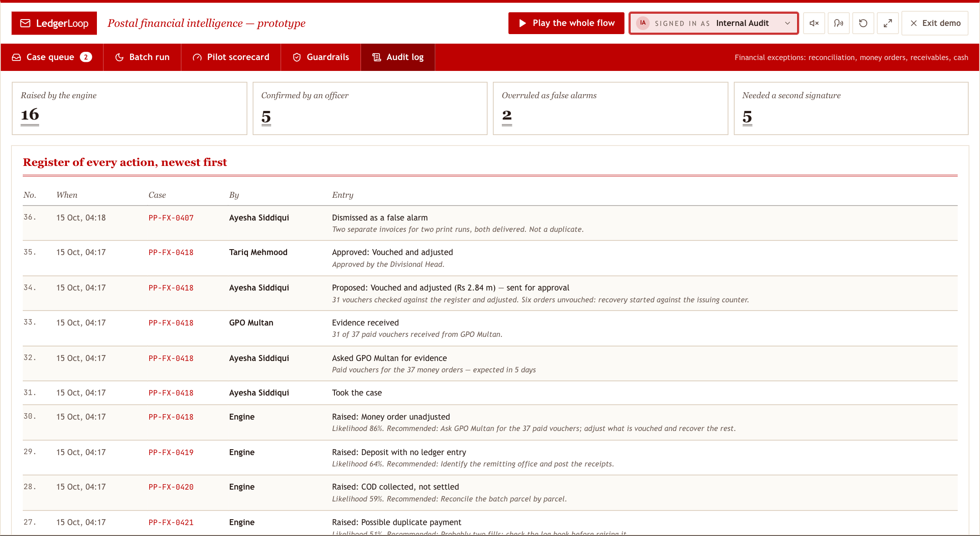Click 'Tariq Mehmood' in the By column
This screenshot has height=536, width=980.
pyautogui.click(x=258, y=252)
